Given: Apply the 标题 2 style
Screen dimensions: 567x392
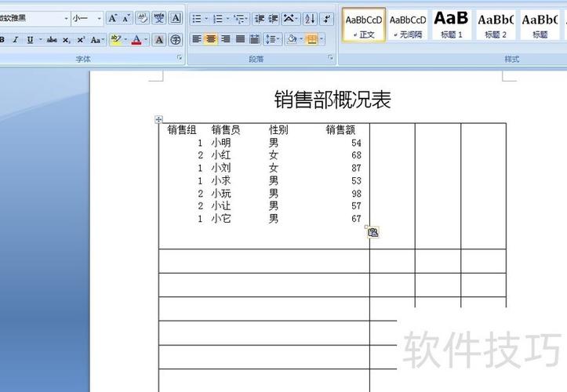Looking at the screenshot, I should pos(496,25).
